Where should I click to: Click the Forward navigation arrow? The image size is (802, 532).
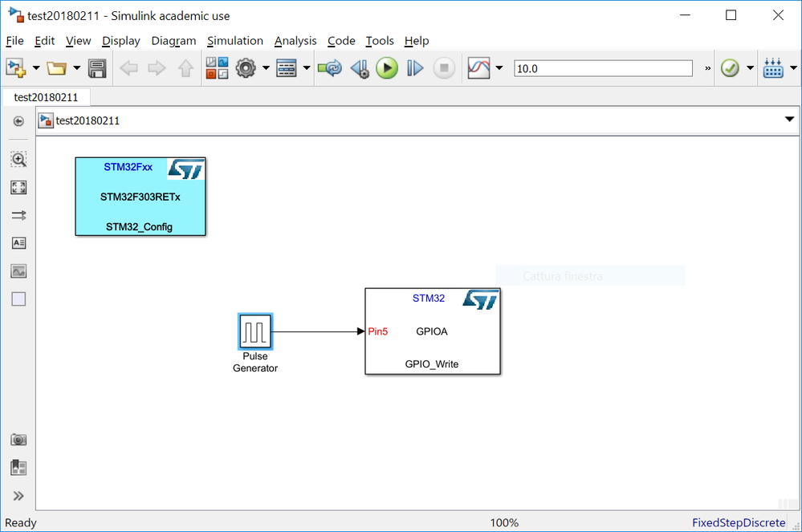(x=157, y=68)
